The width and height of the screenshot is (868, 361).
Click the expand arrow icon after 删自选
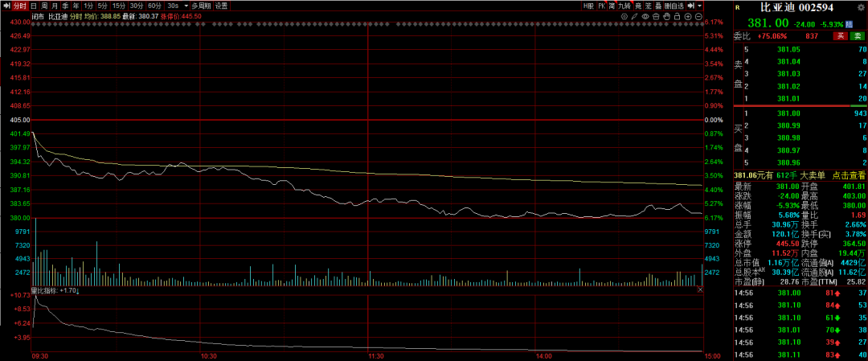click(690, 6)
